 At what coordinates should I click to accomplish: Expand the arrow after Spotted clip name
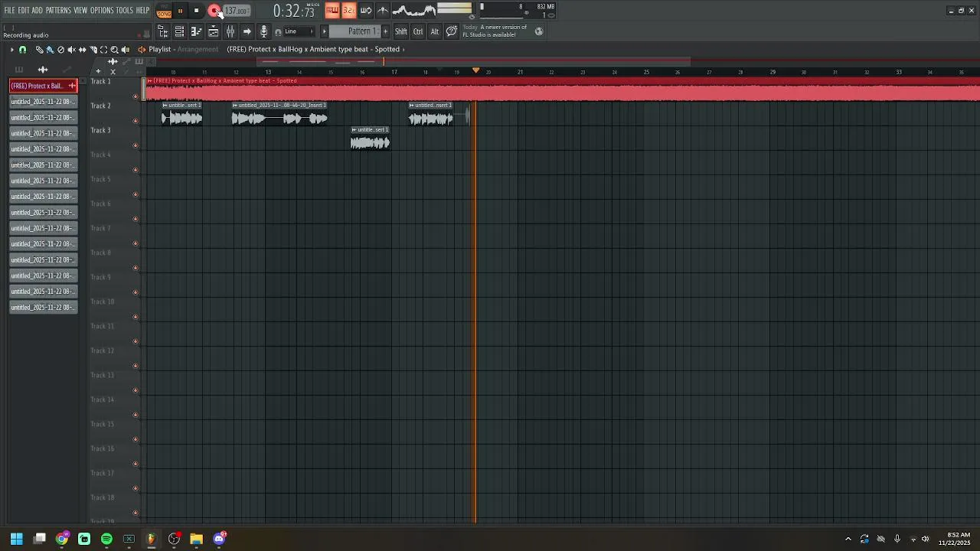click(403, 50)
